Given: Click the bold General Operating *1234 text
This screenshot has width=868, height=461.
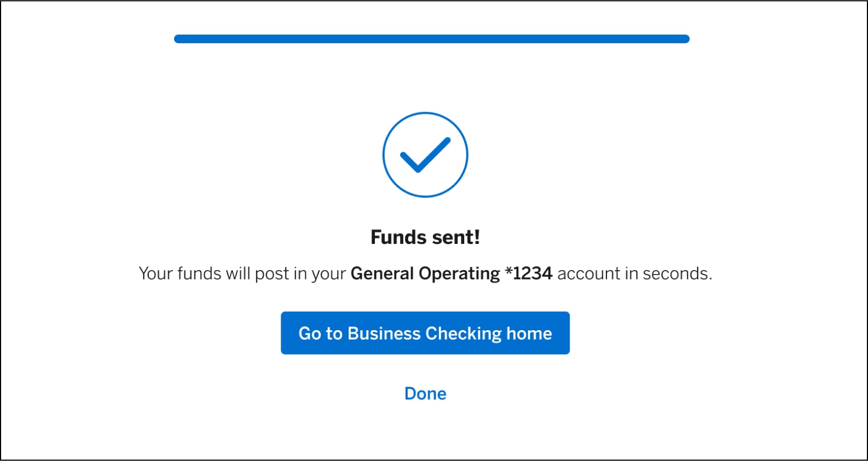Looking at the screenshot, I should point(452,273).
